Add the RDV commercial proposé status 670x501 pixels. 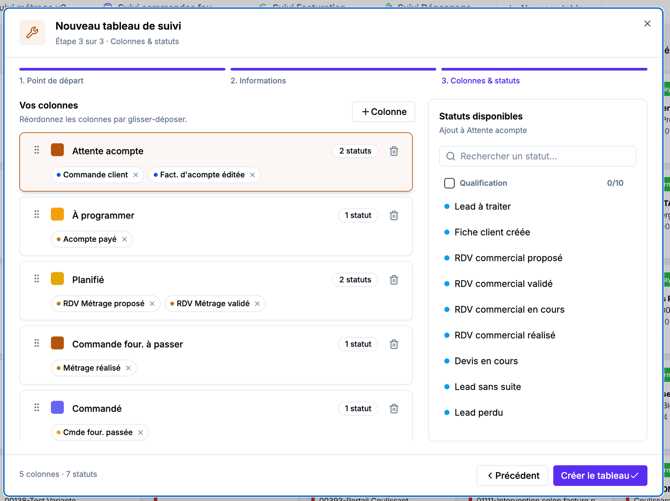point(508,258)
